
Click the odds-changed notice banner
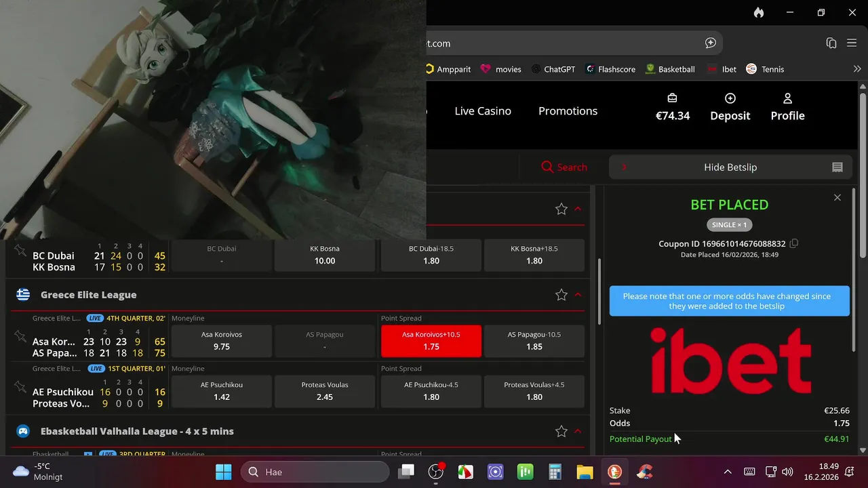coord(730,301)
